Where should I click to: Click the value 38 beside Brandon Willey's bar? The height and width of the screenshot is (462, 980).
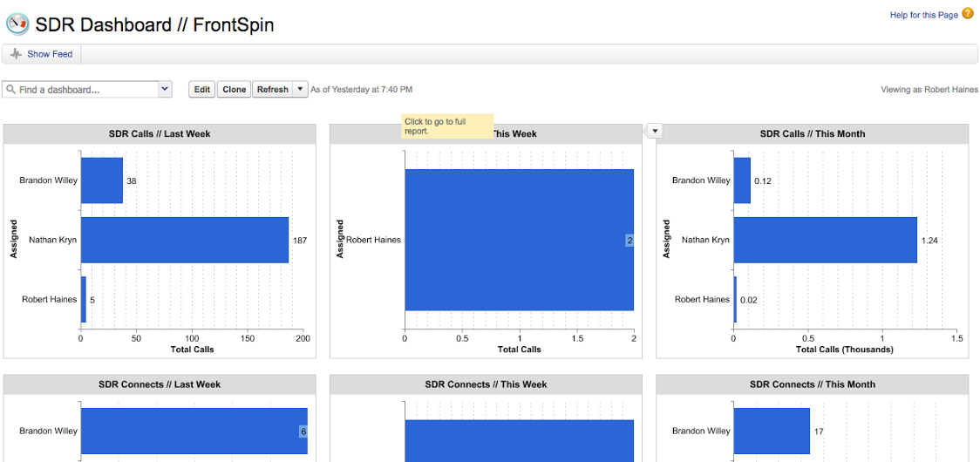pyautogui.click(x=132, y=180)
